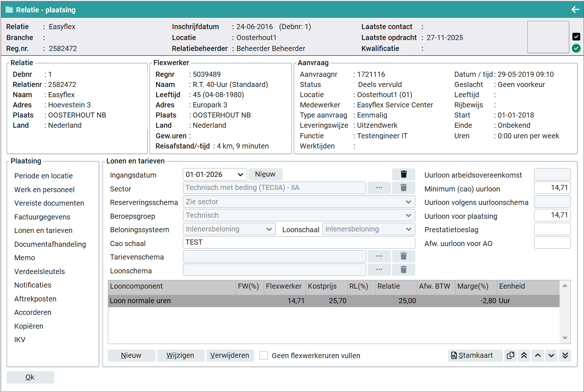Toggle the black checkbox in the header

click(576, 37)
